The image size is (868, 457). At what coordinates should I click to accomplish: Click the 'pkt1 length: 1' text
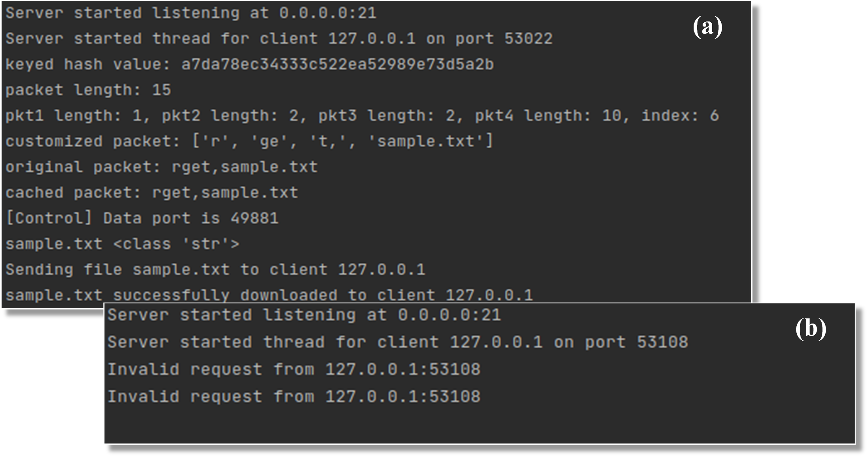[x=73, y=116]
